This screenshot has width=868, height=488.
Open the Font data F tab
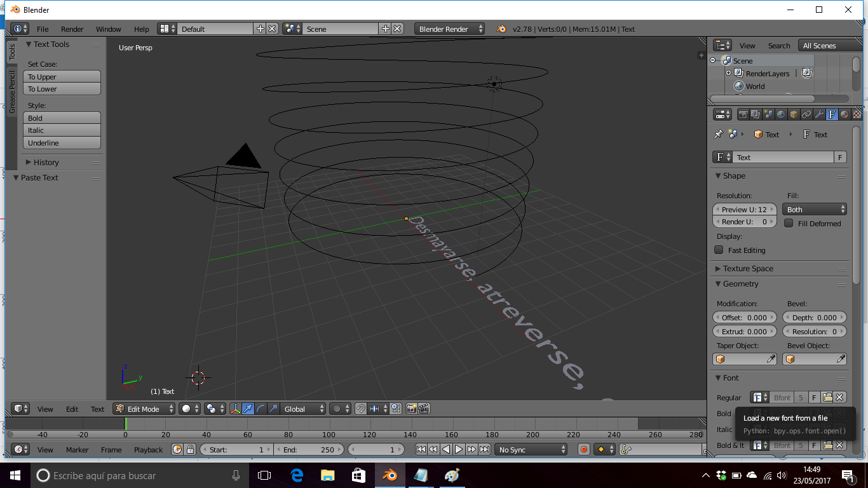pos(832,114)
